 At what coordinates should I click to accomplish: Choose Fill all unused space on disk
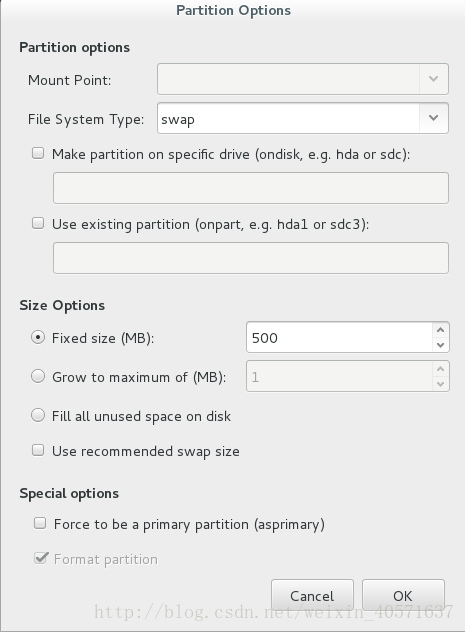(38, 415)
